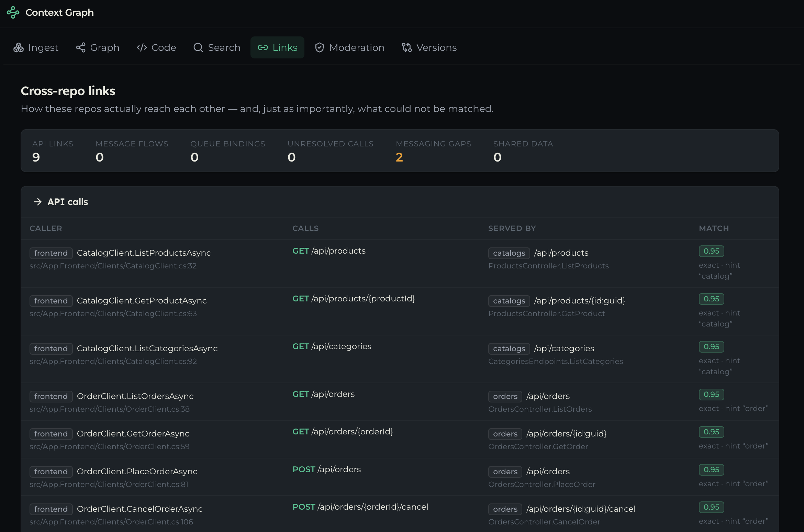
Task: Click OrderClient.ListOrdersAsync caller name
Action: (135, 396)
